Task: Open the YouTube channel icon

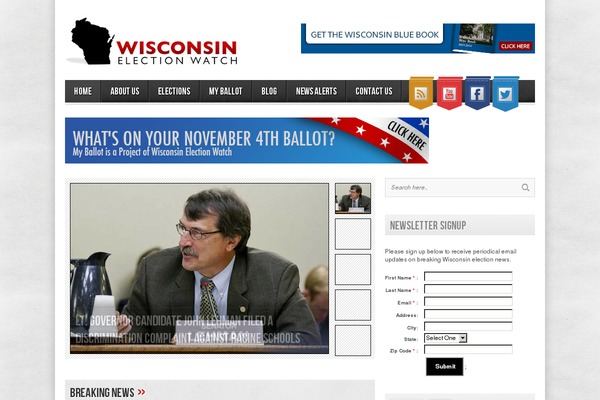Action: coord(449,93)
